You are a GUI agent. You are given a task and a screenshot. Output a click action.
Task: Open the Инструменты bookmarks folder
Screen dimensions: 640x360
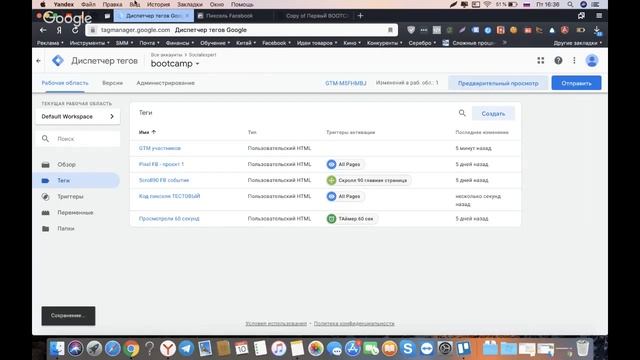coord(89,43)
